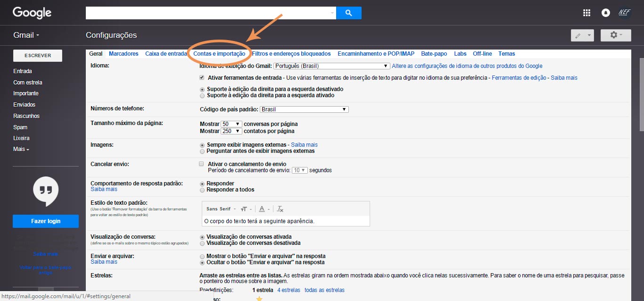Screen dimensions: 644x301
Task: Select right-to-left editing desativado
Action: click(x=202, y=89)
